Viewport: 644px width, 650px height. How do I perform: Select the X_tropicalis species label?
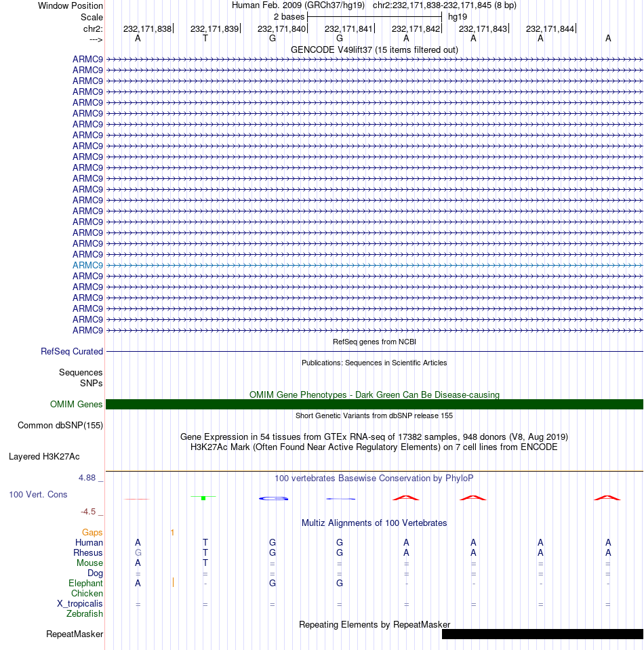pos(79,603)
